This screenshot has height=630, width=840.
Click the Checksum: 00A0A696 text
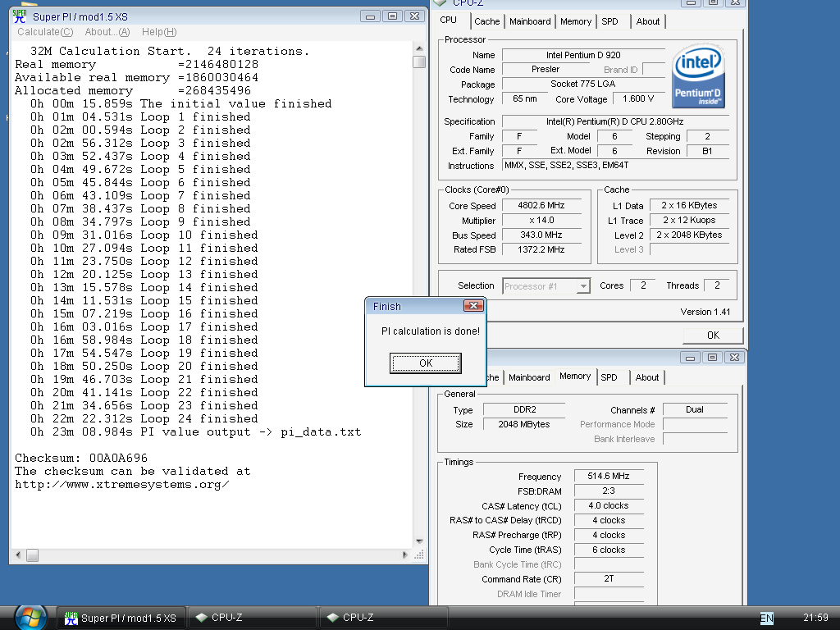click(81, 458)
